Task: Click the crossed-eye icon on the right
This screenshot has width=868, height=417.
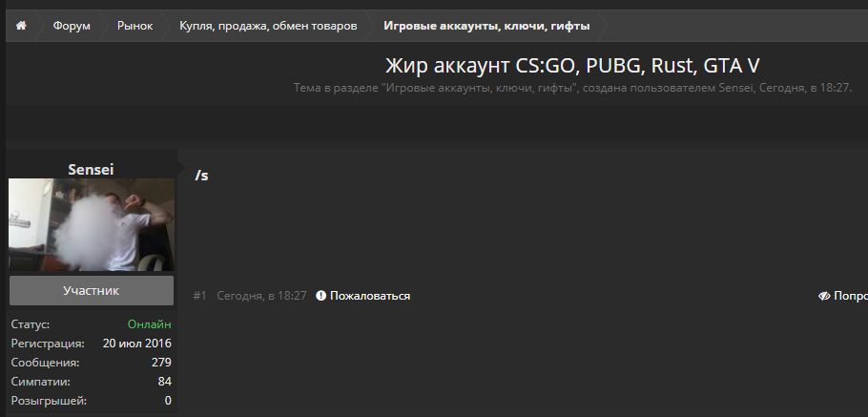Action: pos(824,296)
